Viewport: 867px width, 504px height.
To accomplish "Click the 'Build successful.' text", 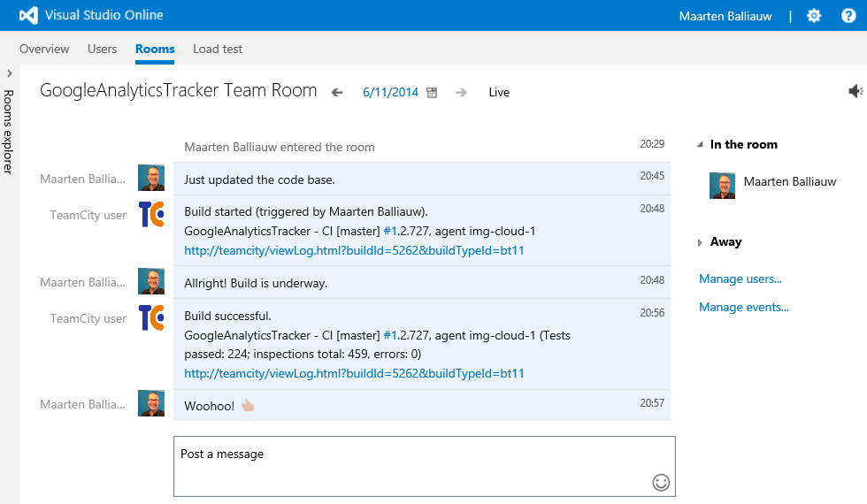I will (x=228, y=317).
